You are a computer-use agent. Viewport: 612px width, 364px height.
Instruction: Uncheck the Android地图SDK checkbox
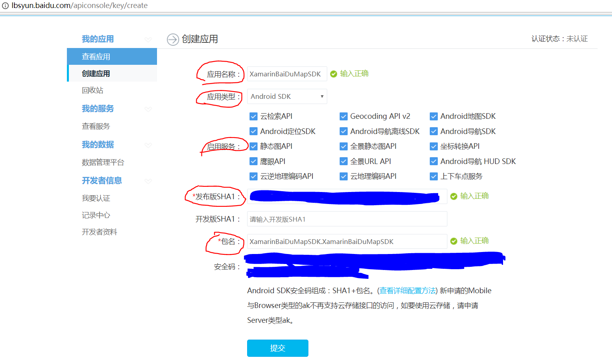coord(434,116)
